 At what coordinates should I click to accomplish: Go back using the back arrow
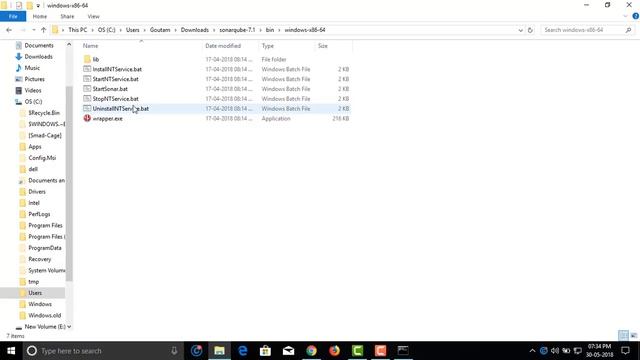click(9, 30)
